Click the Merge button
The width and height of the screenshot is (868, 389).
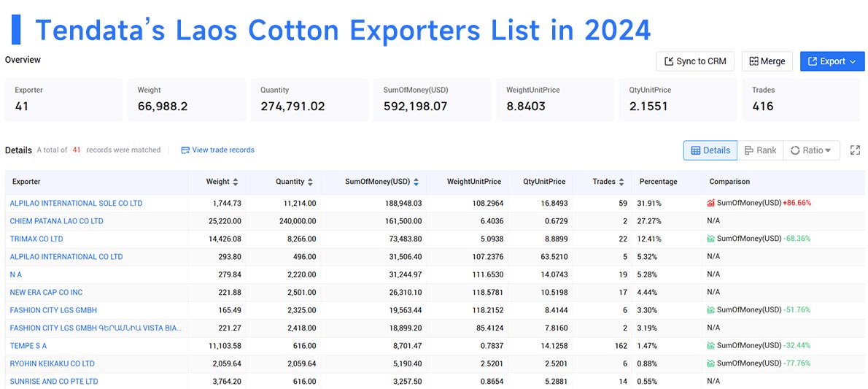click(x=767, y=61)
